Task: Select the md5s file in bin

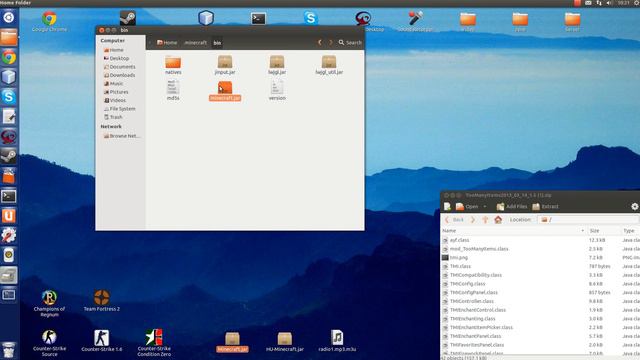Action: point(173,90)
